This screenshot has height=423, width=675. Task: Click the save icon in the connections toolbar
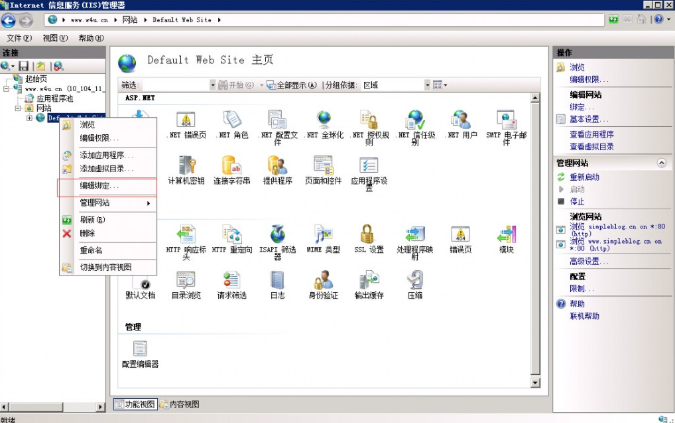tap(24, 66)
